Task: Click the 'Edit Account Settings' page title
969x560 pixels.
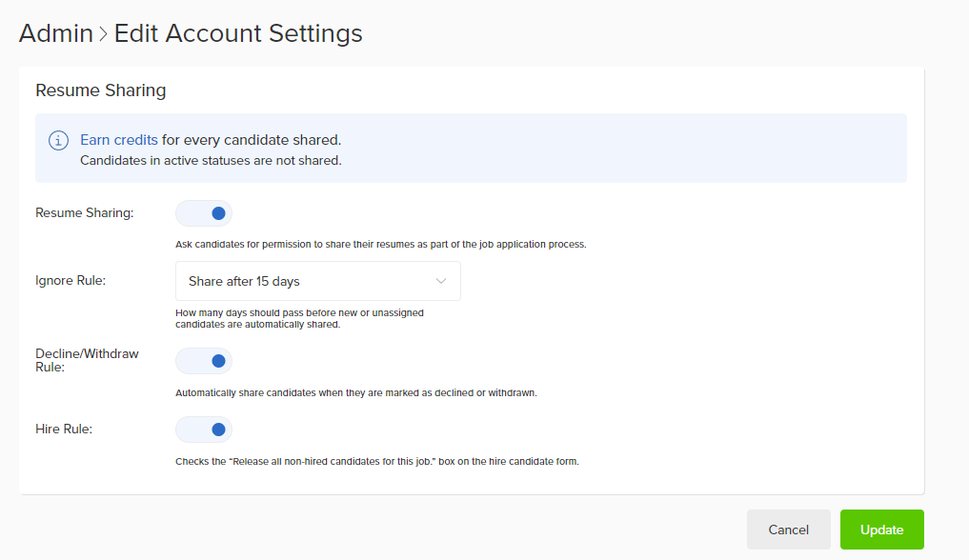Action: tap(238, 33)
